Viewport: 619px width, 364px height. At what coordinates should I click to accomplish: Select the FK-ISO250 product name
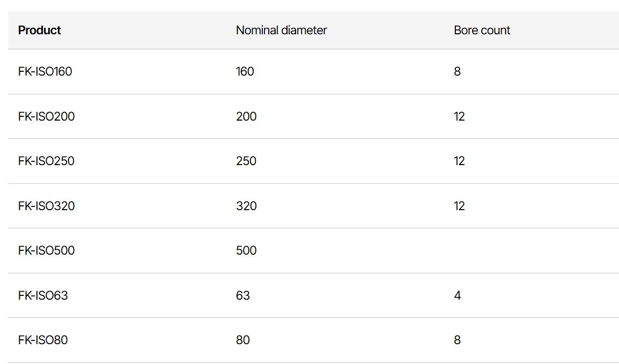point(46,161)
